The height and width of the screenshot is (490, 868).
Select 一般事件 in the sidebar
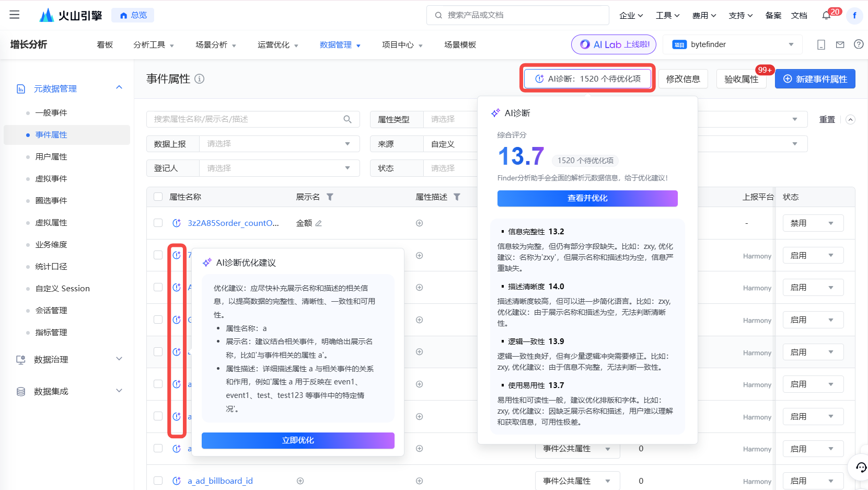pos(51,113)
